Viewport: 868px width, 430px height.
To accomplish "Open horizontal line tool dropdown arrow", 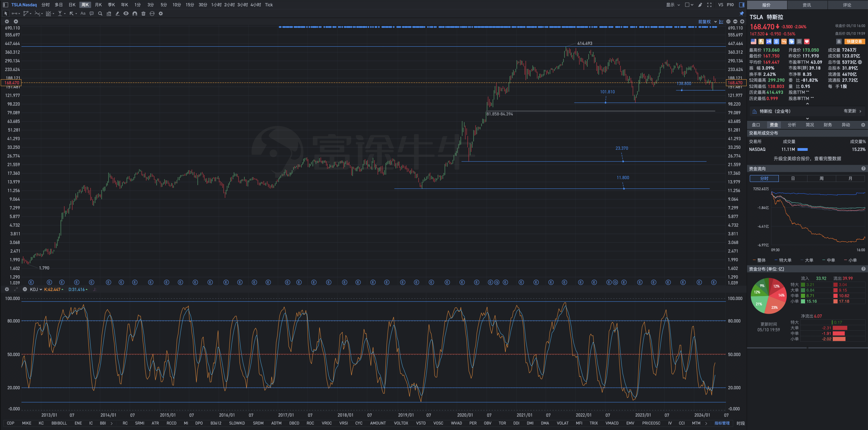I will [20, 14].
